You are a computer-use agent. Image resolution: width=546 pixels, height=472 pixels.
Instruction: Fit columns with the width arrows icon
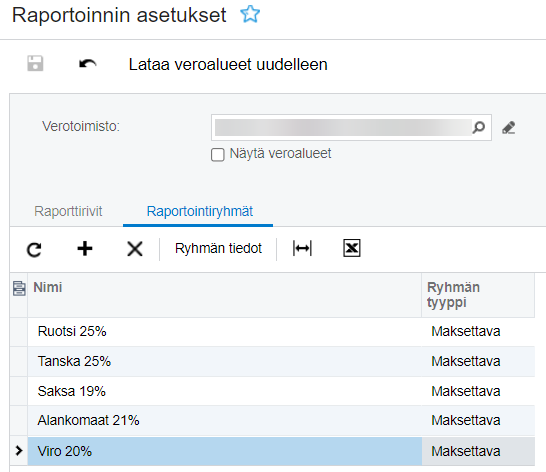tap(302, 248)
